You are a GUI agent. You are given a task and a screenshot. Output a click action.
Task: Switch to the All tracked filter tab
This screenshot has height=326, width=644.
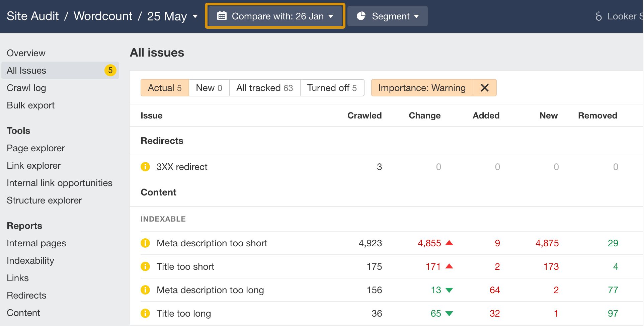click(264, 88)
